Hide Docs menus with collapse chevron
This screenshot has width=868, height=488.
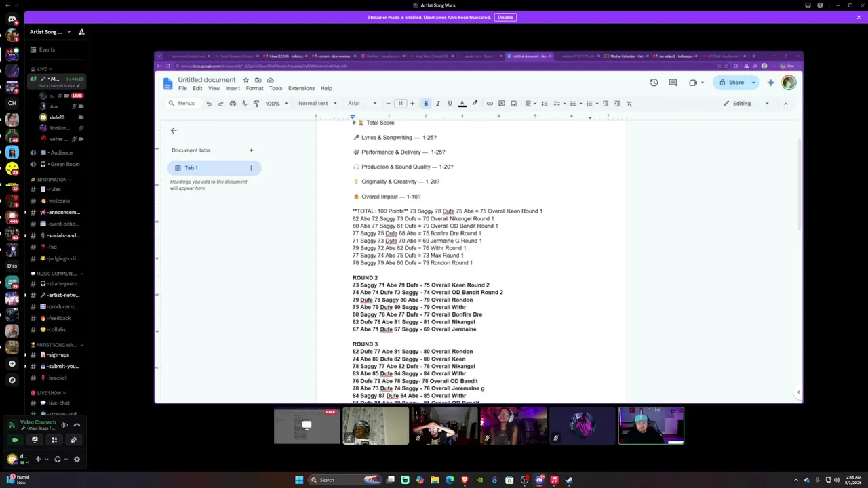tap(785, 104)
